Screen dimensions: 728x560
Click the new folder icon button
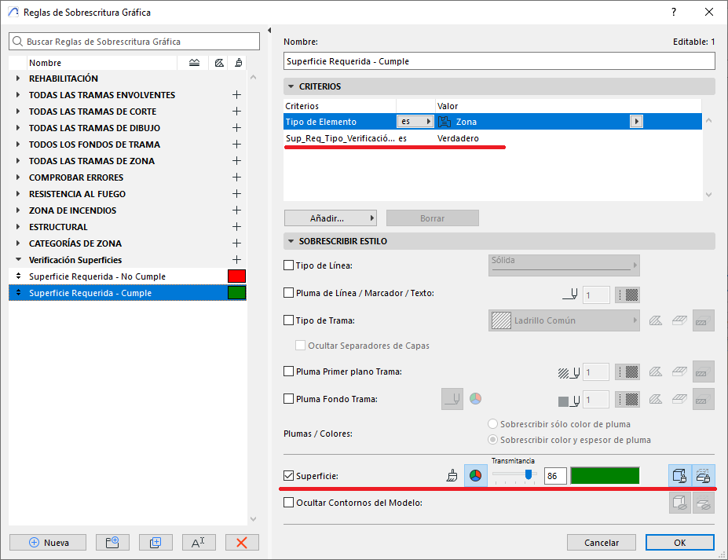click(112, 542)
